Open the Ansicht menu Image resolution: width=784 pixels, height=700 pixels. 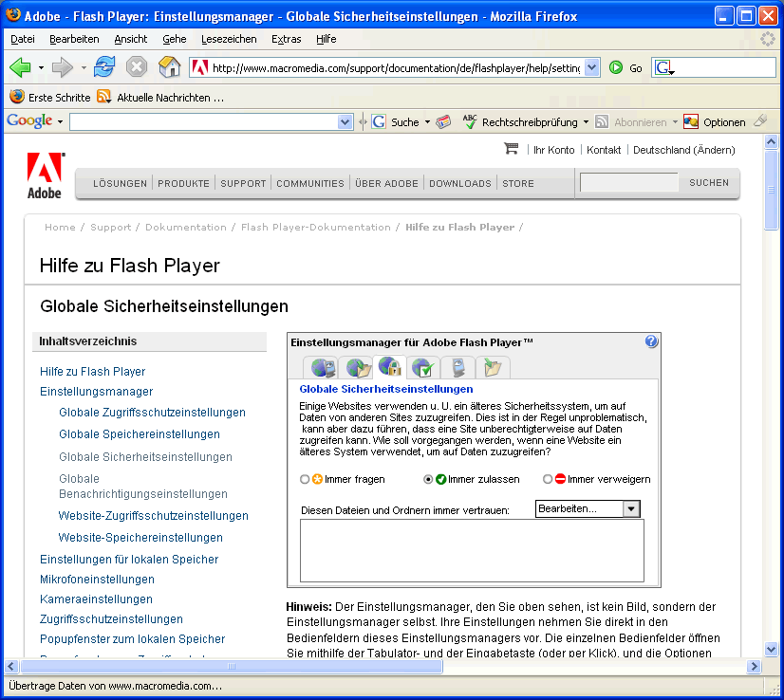[130, 39]
